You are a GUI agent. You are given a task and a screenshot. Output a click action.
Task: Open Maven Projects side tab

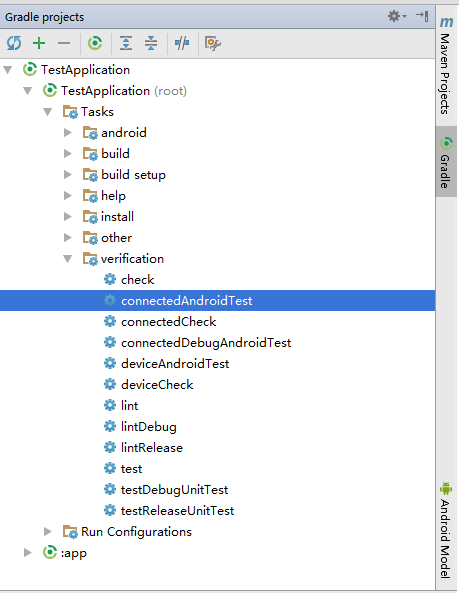click(446, 65)
